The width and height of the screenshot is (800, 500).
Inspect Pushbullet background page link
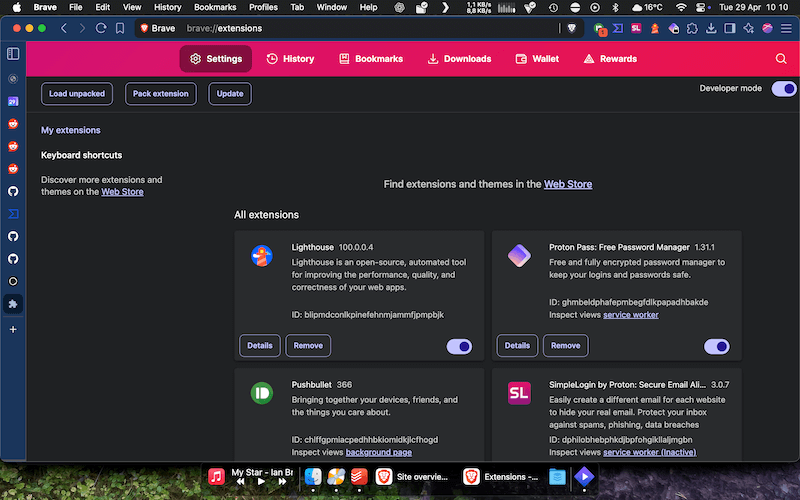(379, 452)
